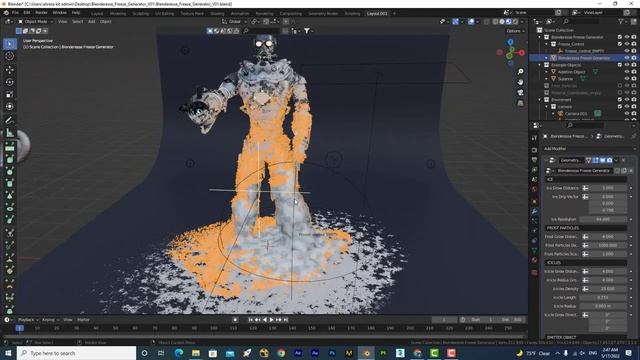Hide Blenderesse Freeze Generator object in viewport
This screenshot has height=360, width=640.
627,58
